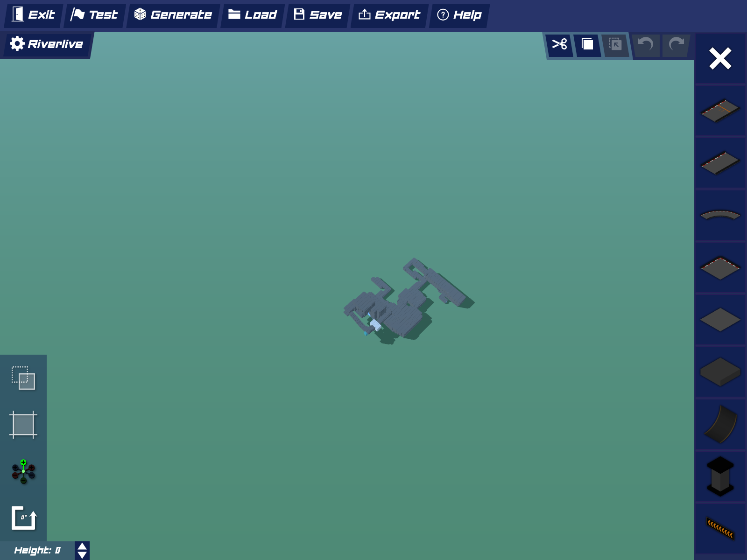Activate the multi-selection tool
This screenshot has height=560, width=747.
(x=23, y=378)
